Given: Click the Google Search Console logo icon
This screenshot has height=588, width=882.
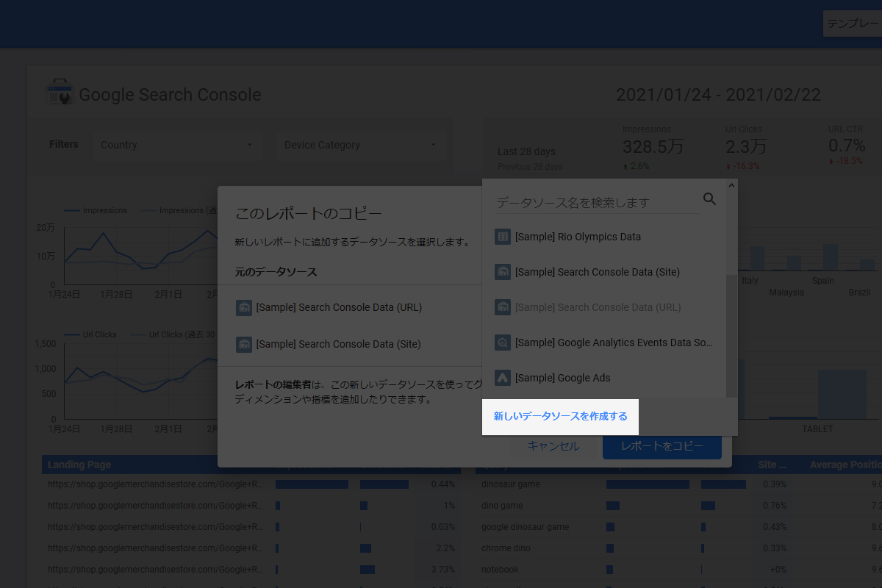Looking at the screenshot, I should 60,93.
